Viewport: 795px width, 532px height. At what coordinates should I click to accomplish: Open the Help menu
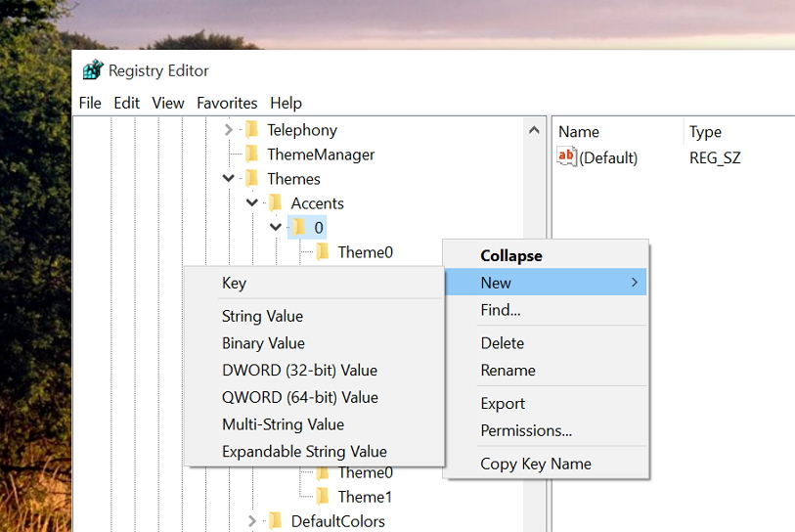(x=286, y=103)
